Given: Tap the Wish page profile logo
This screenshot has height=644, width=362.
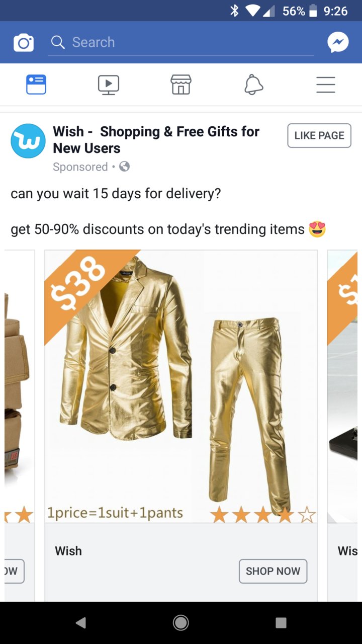Looking at the screenshot, I should click(x=28, y=141).
